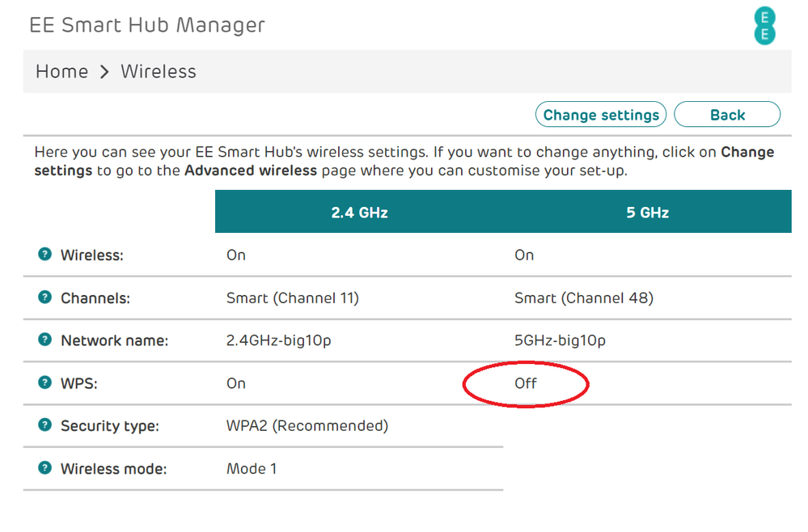Click the help icon beside Wireless mode
808x532 pixels.
pyautogui.click(x=44, y=467)
